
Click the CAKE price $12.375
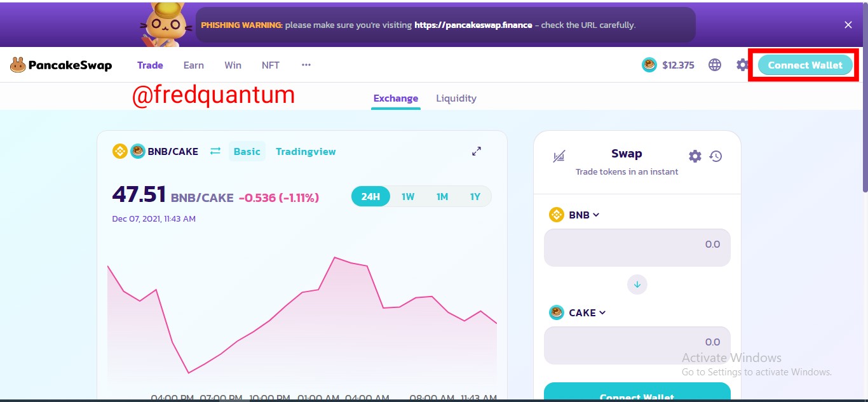point(678,65)
